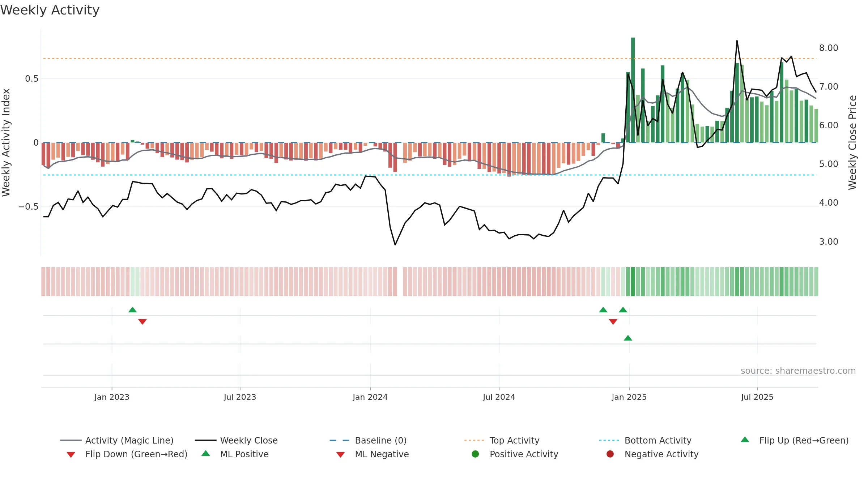Toggle Bottom Activity legend entry
The height and width of the screenshot is (488, 868).
(x=645, y=440)
